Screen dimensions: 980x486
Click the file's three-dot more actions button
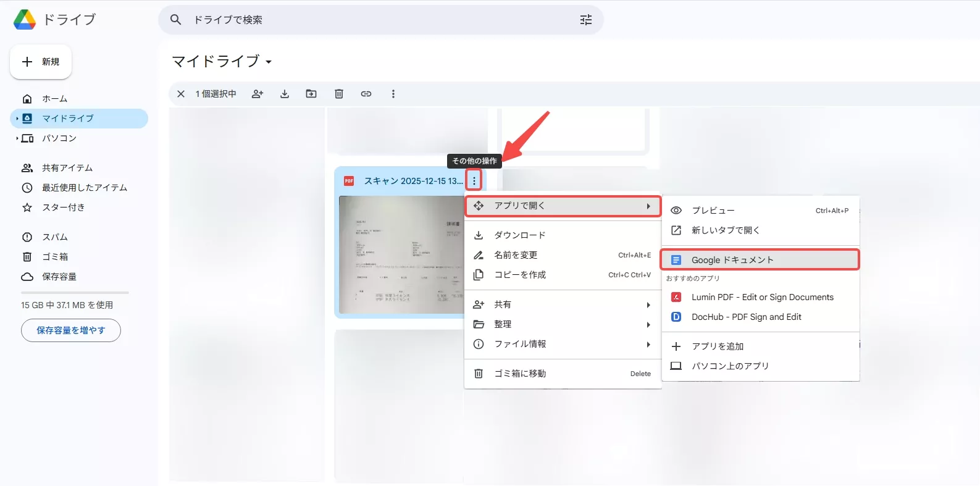pos(474,181)
